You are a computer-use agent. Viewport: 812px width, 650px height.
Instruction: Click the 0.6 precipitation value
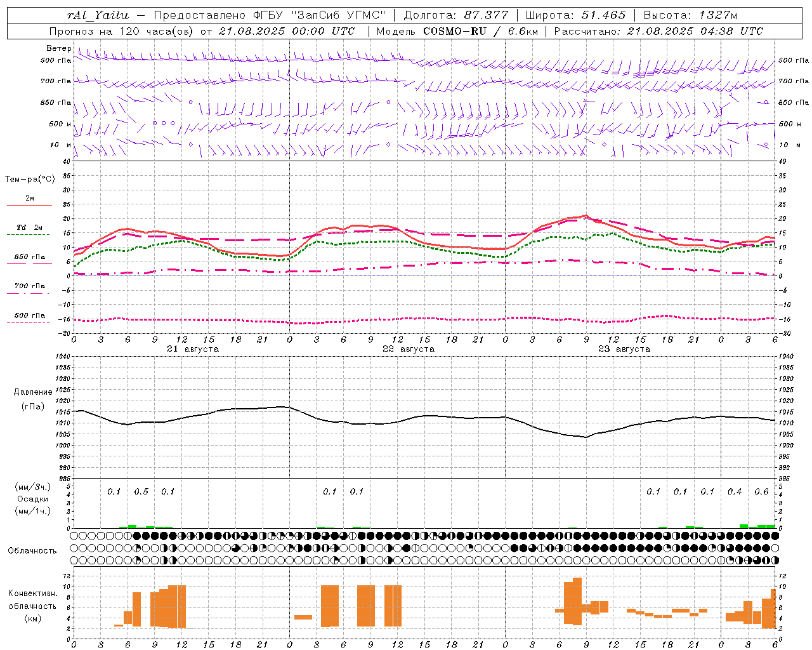761,492
